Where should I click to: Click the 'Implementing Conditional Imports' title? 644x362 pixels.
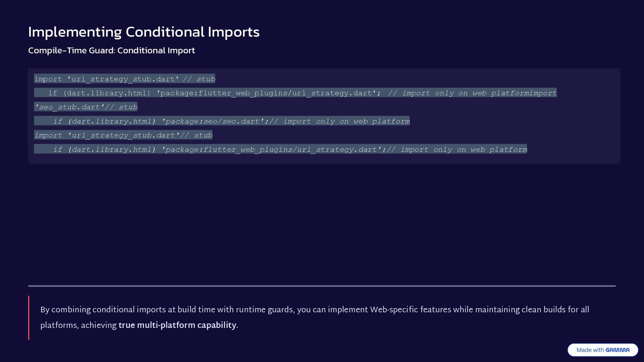pos(144,32)
